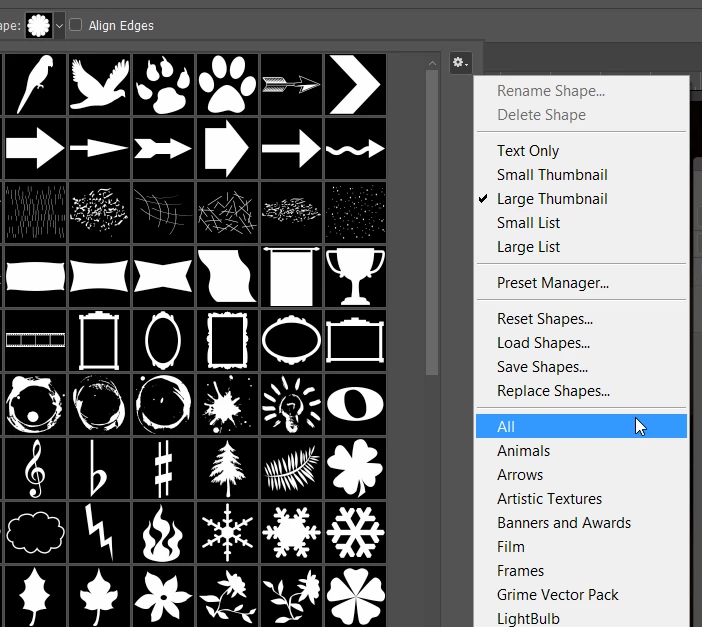Select the bow-tie banner shape

(x=163, y=276)
